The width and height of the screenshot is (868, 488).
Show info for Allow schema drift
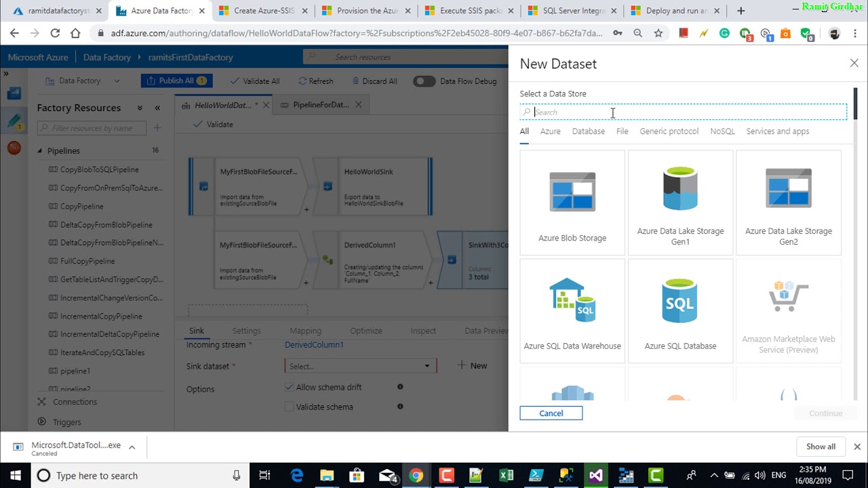pyautogui.click(x=400, y=387)
